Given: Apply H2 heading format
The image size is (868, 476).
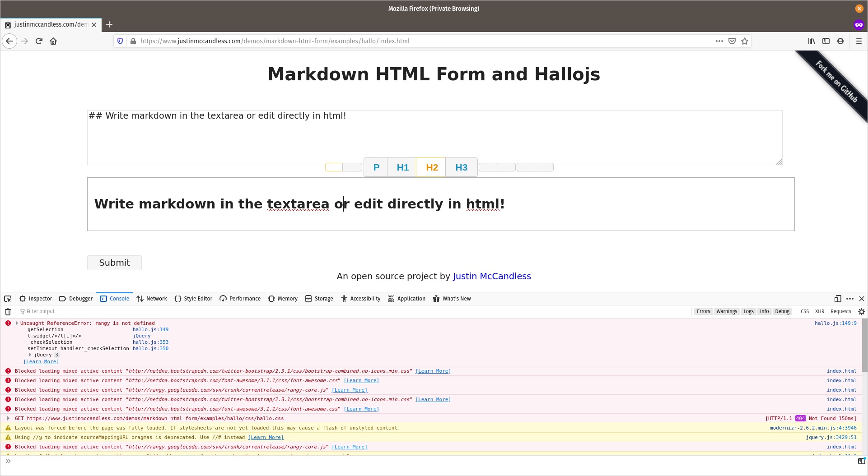Looking at the screenshot, I should point(432,167).
